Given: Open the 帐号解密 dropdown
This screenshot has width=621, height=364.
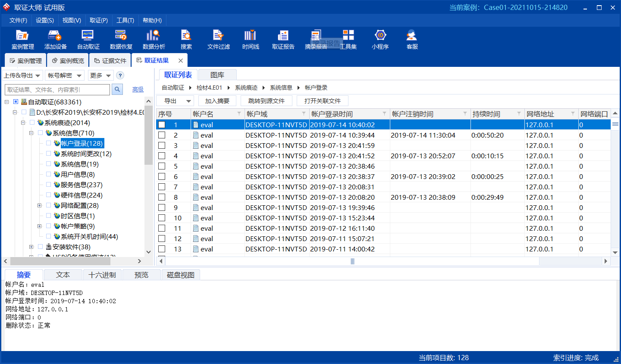Looking at the screenshot, I should click(65, 75).
